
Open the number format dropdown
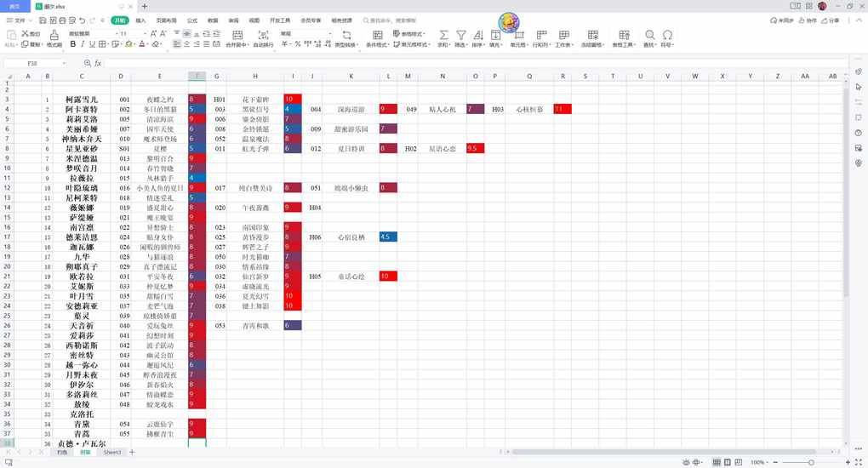330,34
